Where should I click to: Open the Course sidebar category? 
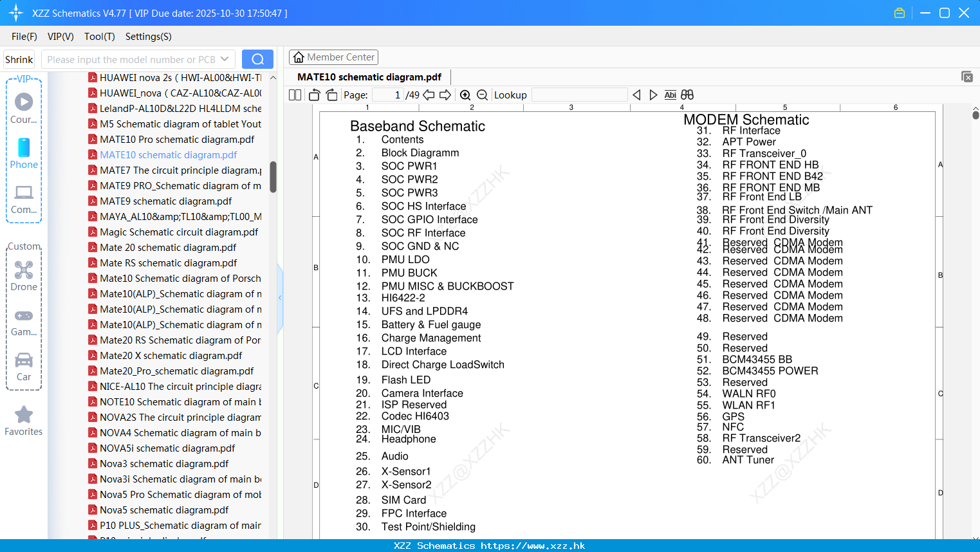point(24,108)
